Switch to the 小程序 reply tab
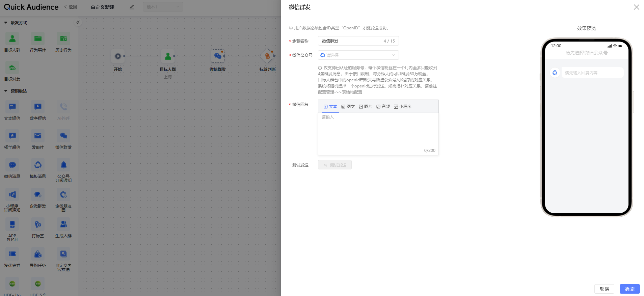 pos(403,107)
